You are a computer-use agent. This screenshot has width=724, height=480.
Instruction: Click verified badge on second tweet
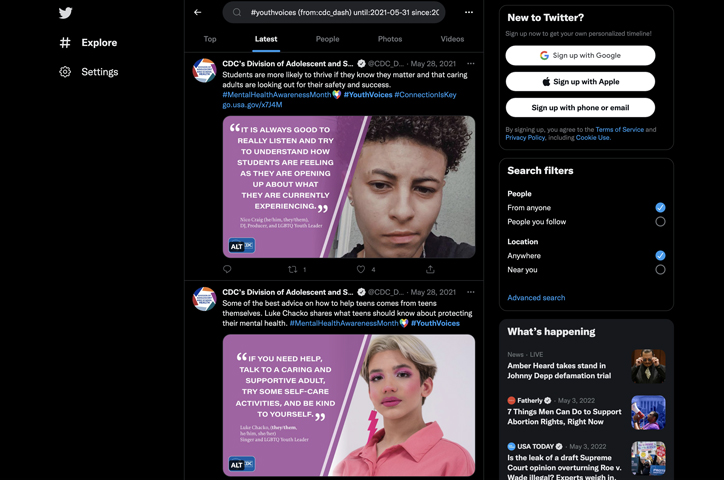(x=362, y=292)
